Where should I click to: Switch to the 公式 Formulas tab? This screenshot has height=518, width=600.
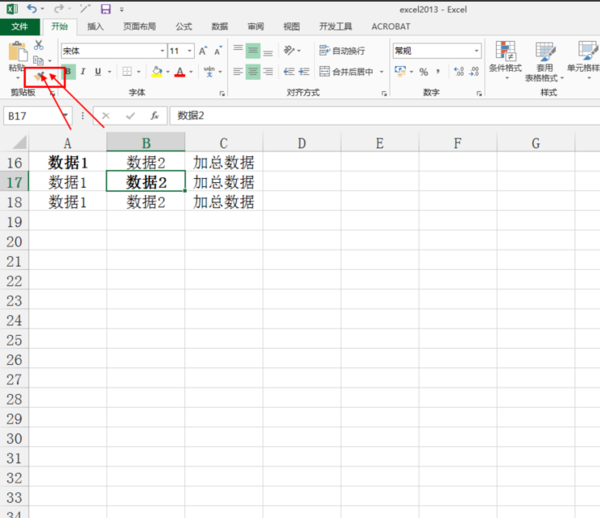click(x=184, y=26)
